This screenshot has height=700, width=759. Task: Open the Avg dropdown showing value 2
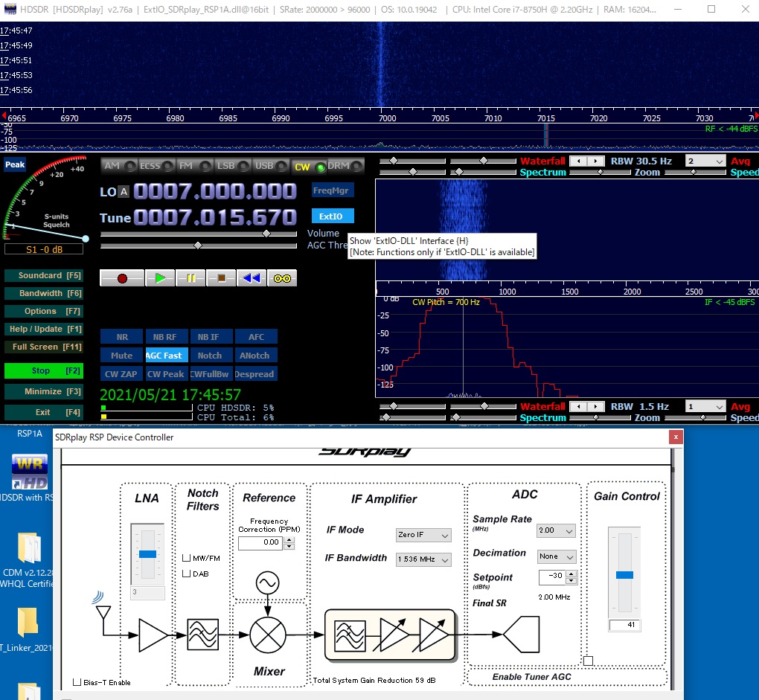[x=705, y=161]
